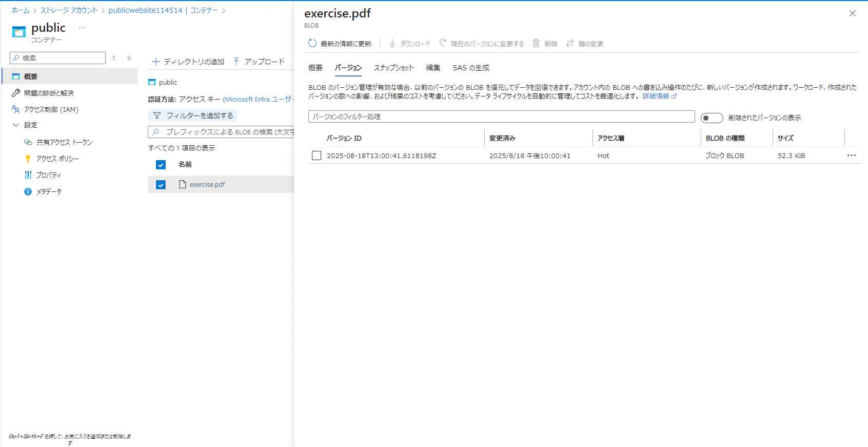Open the SAS の生成 tab

point(471,68)
